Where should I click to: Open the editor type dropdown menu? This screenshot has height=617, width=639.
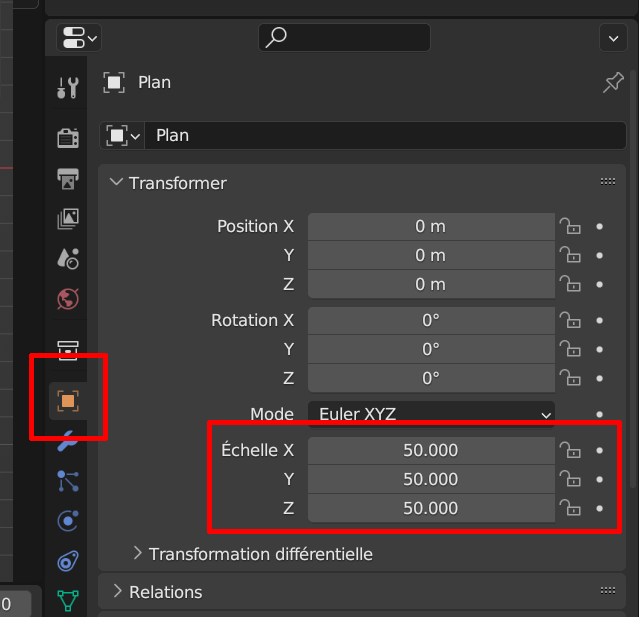click(80, 38)
